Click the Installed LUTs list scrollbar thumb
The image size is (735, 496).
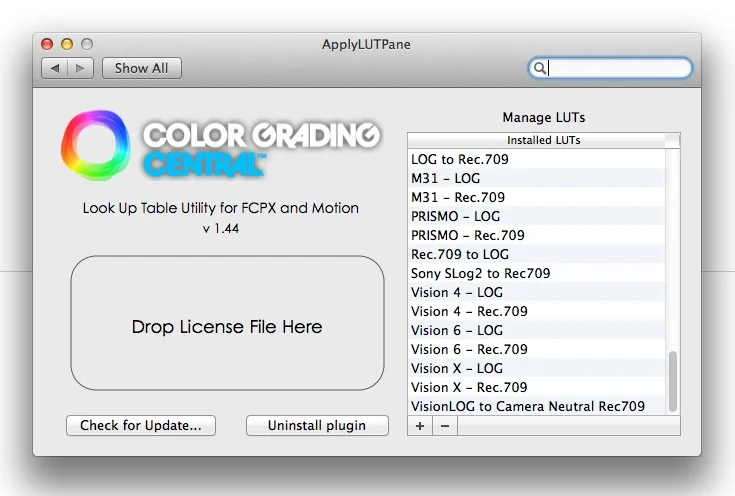click(x=673, y=381)
